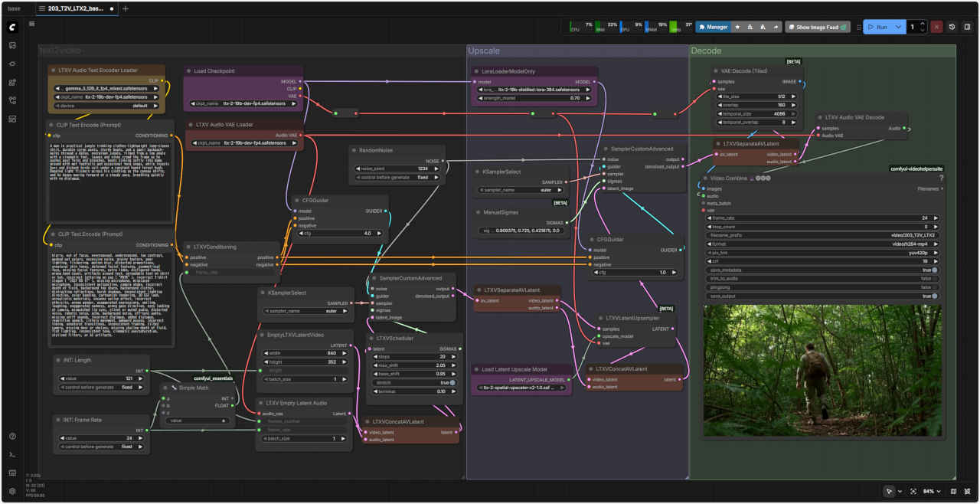Open the settings gear in bottom-left corner

click(12, 491)
